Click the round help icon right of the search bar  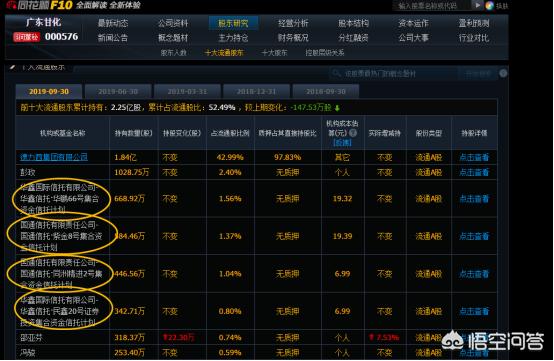[x=503, y=73]
